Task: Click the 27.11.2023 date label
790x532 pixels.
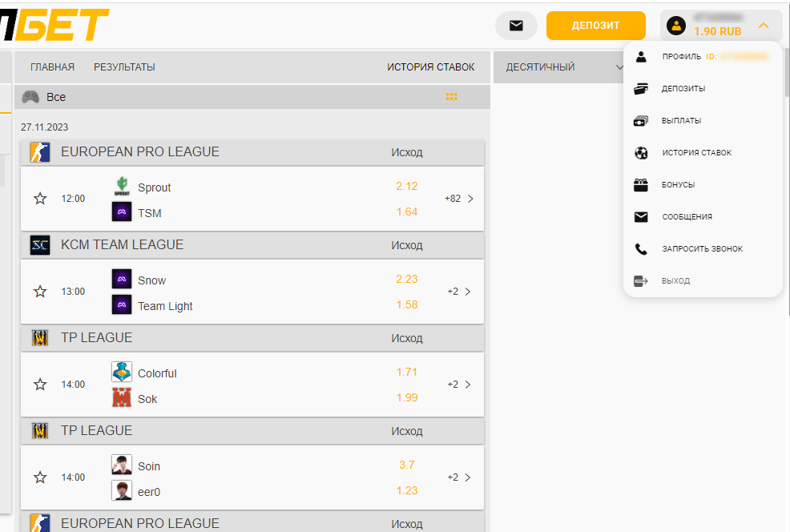Action: pos(44,127)
